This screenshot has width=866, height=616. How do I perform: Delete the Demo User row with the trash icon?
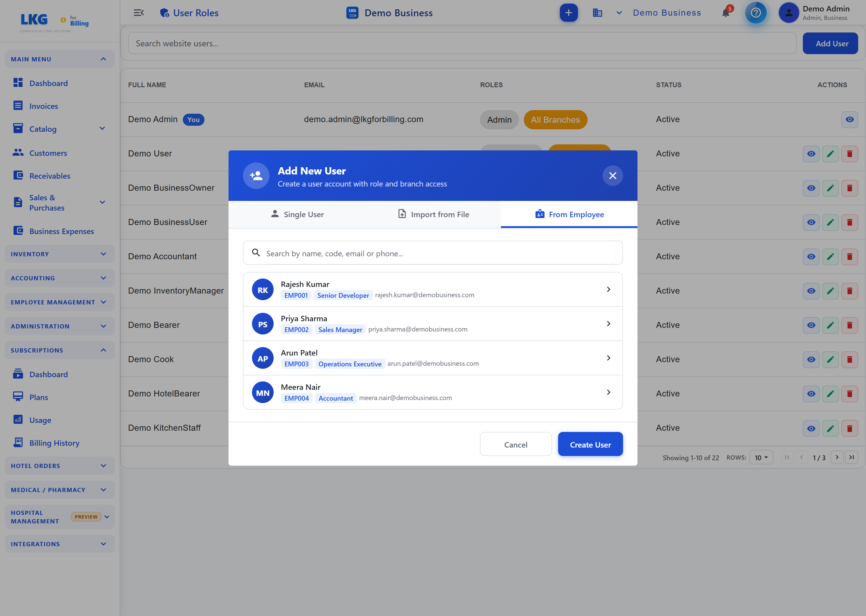point(850,154)
